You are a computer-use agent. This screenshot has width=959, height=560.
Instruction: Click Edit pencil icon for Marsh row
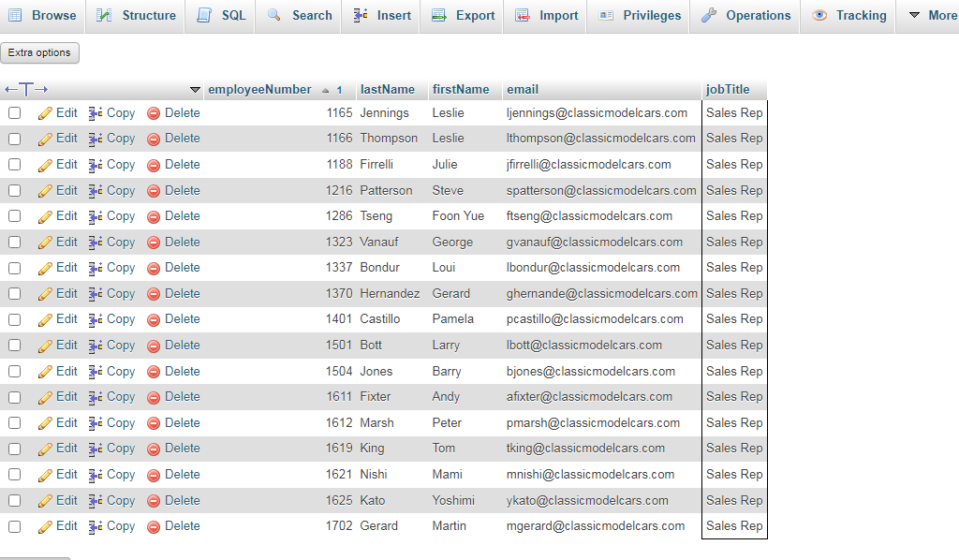[x=45, y=423]
